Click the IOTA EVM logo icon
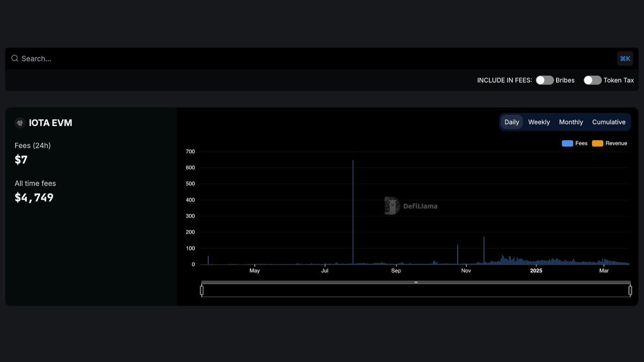 (20, 123)
